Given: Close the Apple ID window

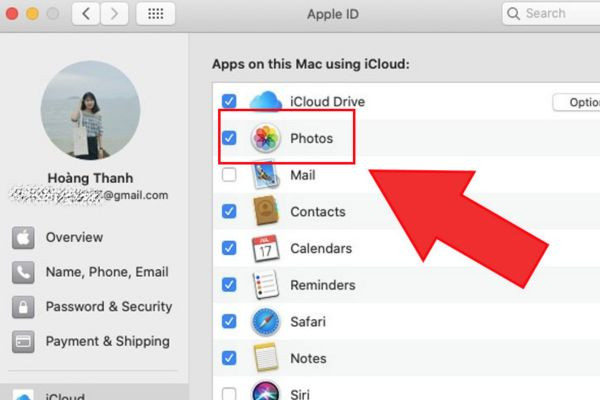Looking at the screenshot, I should [x=12, y=14].
